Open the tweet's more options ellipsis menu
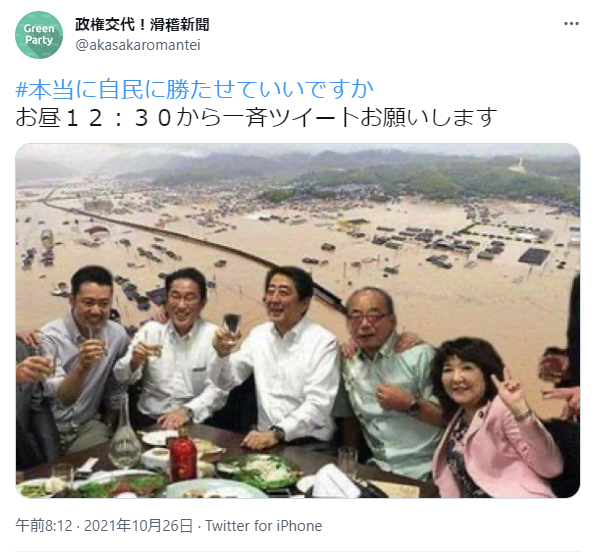596x552 pixels. (571, 24)
